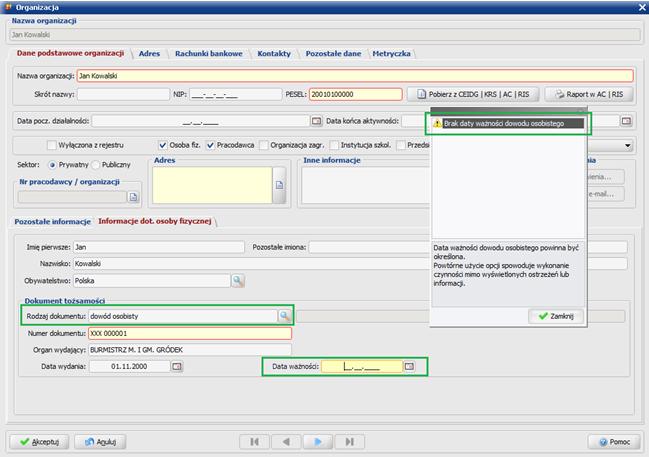The width and height of the screenshot is (649, 457).
Task: Open calendar for Data pocz. działalności
Action: (x=316, y=121)
